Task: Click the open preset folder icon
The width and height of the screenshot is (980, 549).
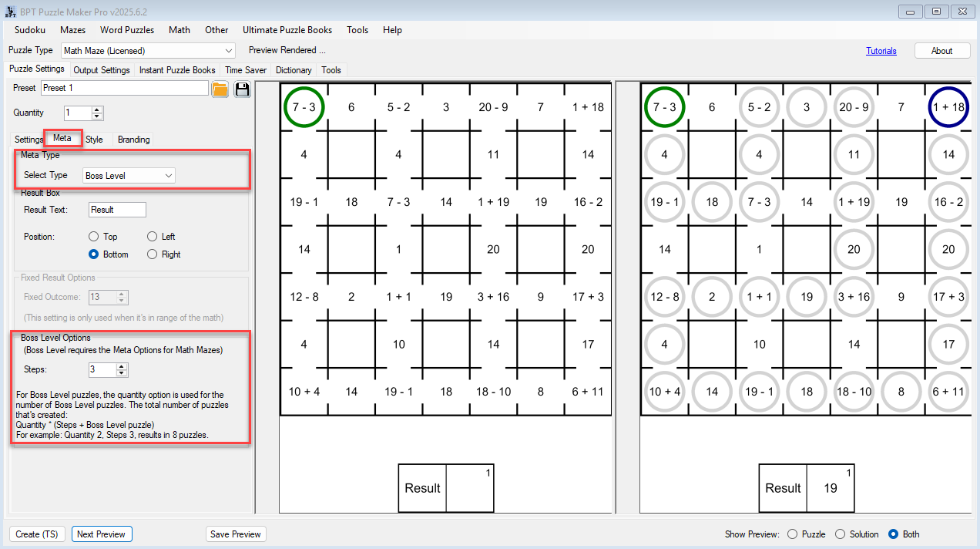Action: click(220, 89)
